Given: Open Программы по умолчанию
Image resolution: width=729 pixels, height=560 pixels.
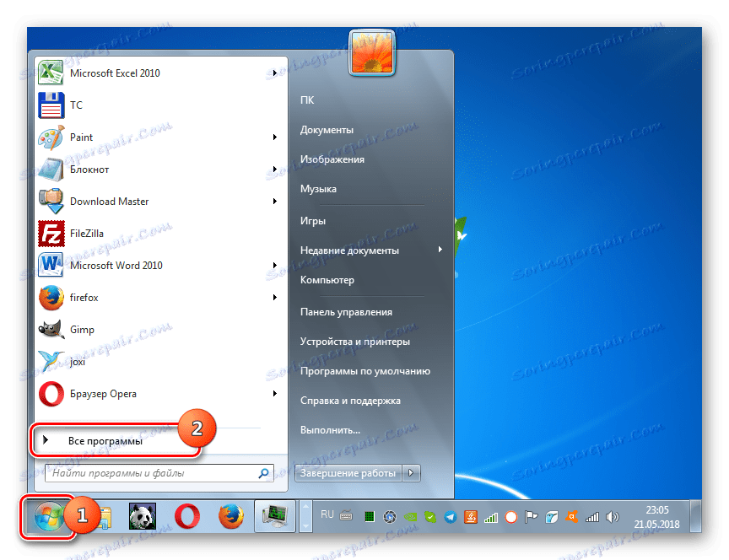Looking at the screenshot, I should coord(365,371).
